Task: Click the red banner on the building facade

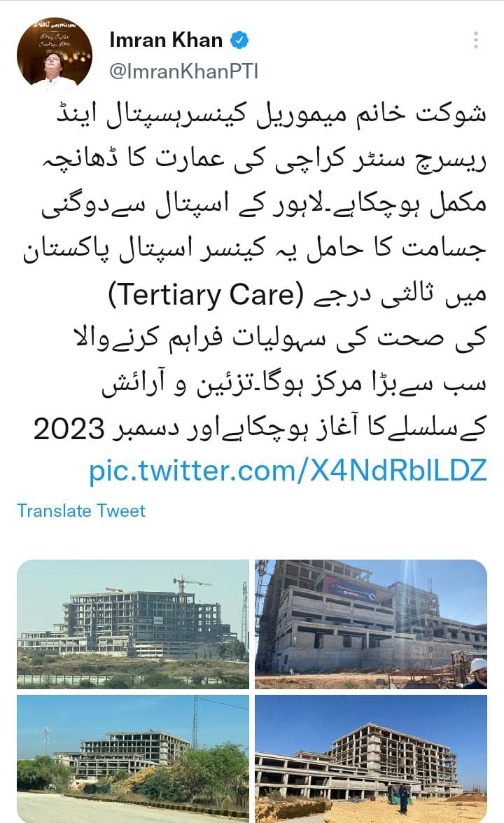Action: 349,588
